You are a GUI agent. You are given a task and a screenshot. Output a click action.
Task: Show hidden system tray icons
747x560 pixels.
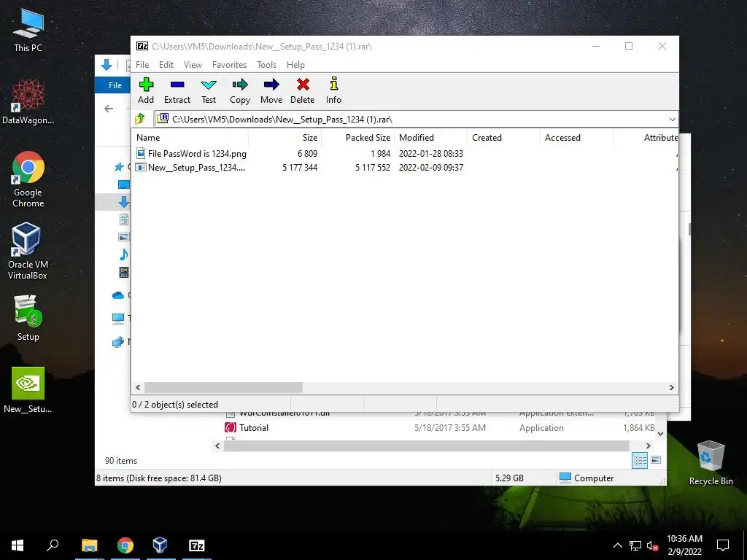point(617,545)
